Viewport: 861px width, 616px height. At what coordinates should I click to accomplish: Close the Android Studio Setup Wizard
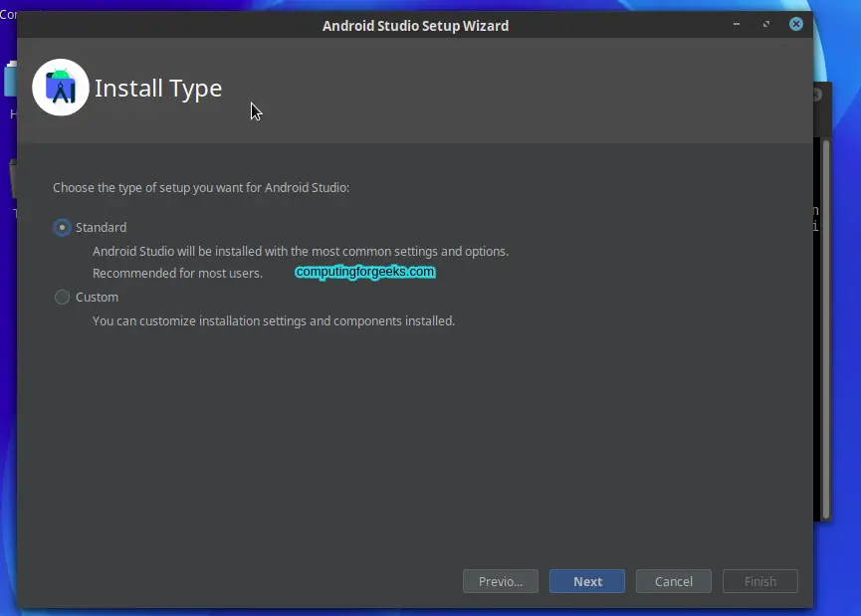[x=796, y=24]
